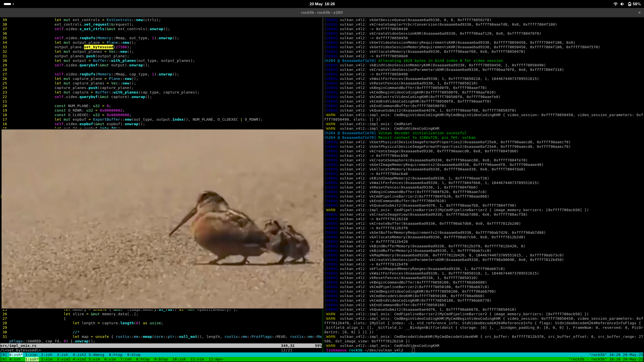Switch to 6:vim window in green tmux bar
The image size is (644, 362).
(110, 359)
